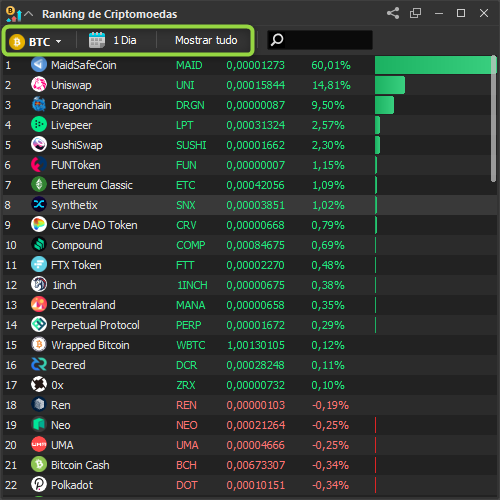Click the FTX Token icon
This screenshot has width=500, height=500.
pyautogui.click(x=39, y=265)
